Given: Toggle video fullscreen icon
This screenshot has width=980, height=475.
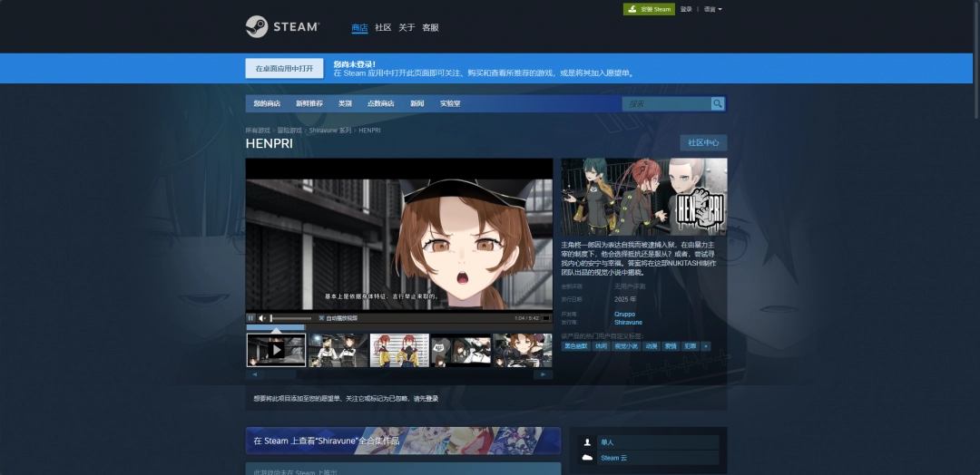Looking at the screenshot, I should (x=546, y=318).
